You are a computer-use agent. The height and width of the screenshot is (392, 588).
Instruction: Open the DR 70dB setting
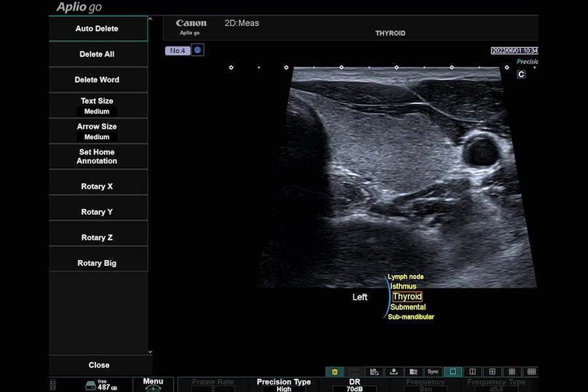pos(355,385)
